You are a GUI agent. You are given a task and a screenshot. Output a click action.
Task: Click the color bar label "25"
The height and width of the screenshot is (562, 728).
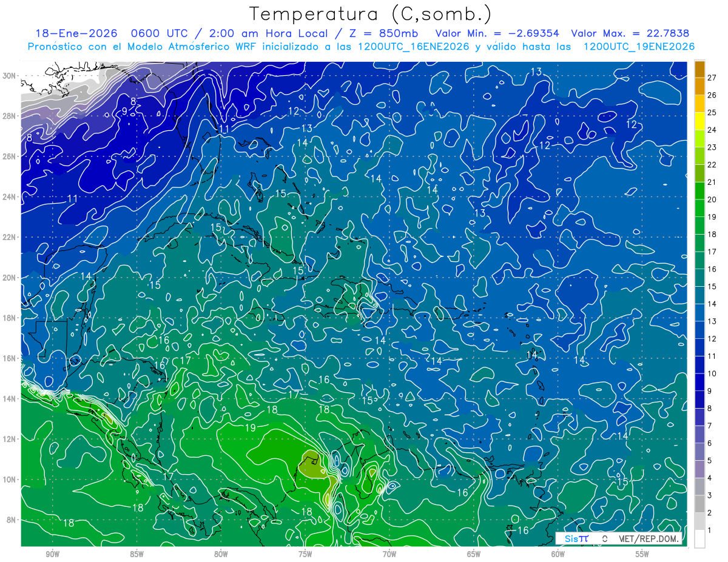712,112
